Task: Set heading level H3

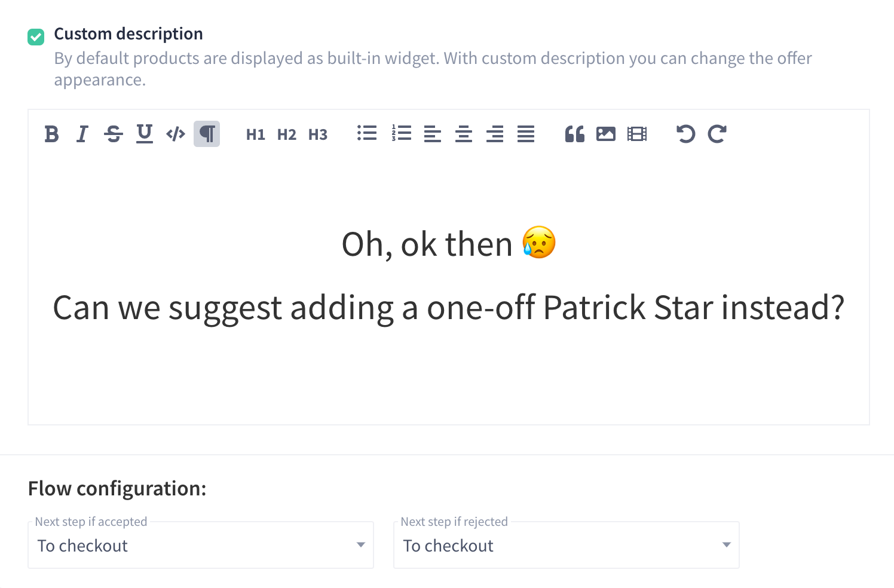Action: [x=318, y=134]
